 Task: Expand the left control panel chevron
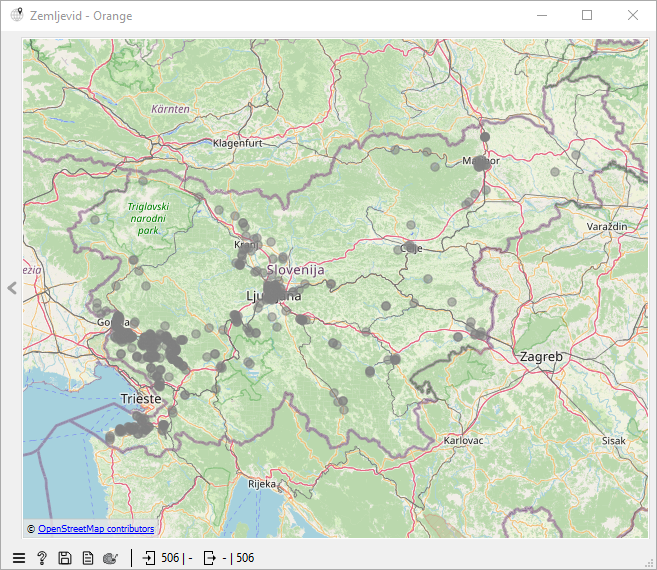(x=12, y=288)
